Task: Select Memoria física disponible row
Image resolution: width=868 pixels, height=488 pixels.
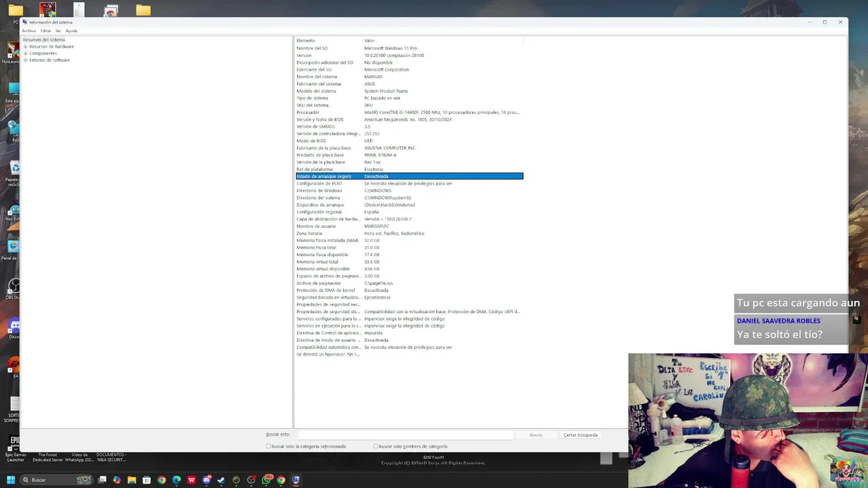Action: tap(410, 255)
